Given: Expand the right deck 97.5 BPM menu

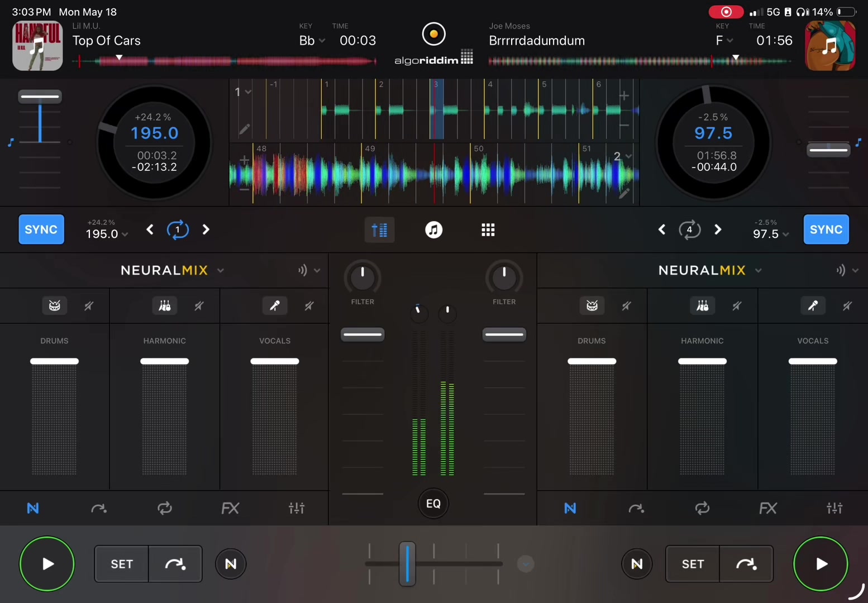Looking at the screenshot, I should coord(771,234).
